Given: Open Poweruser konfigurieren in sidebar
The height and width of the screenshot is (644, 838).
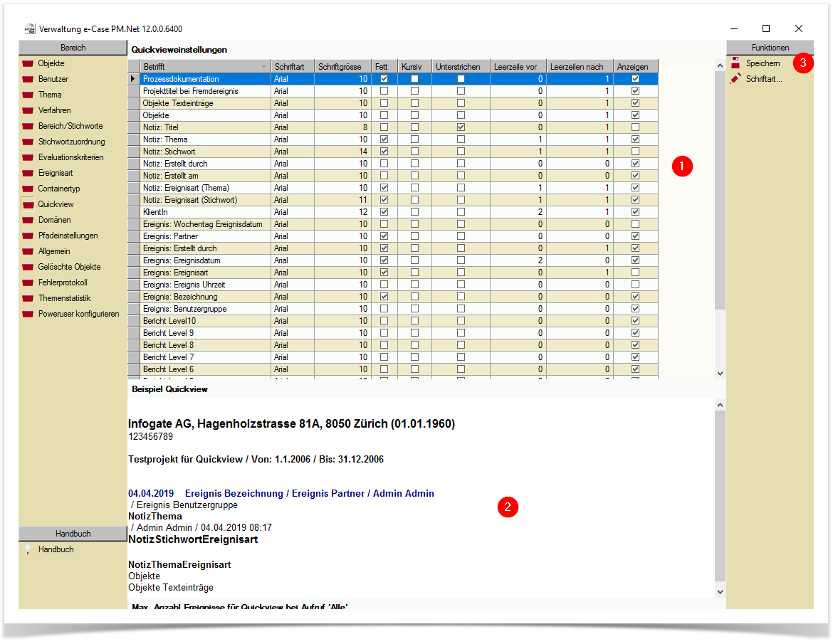Looking at the screenshot, I should coord(78,314).
